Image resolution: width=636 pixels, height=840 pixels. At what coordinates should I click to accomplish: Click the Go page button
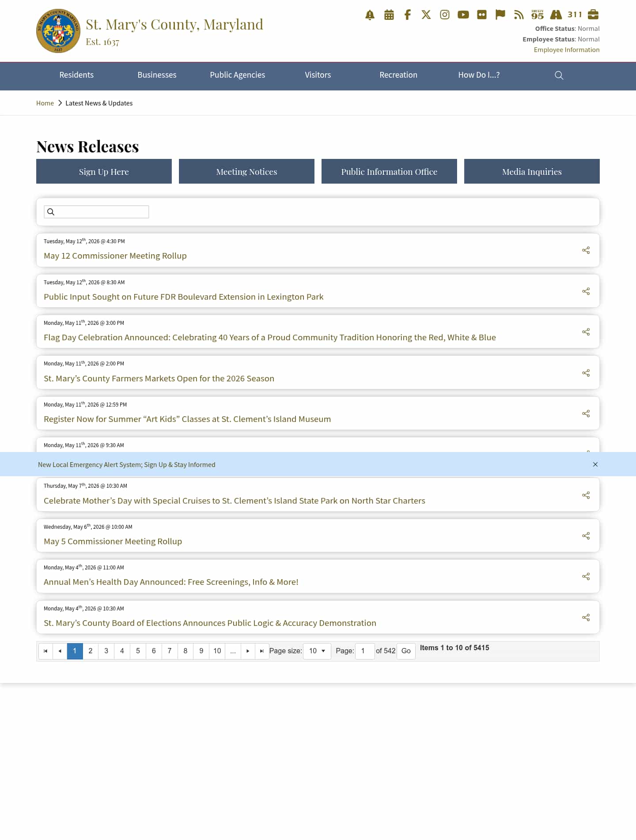(x=406, y=651)
